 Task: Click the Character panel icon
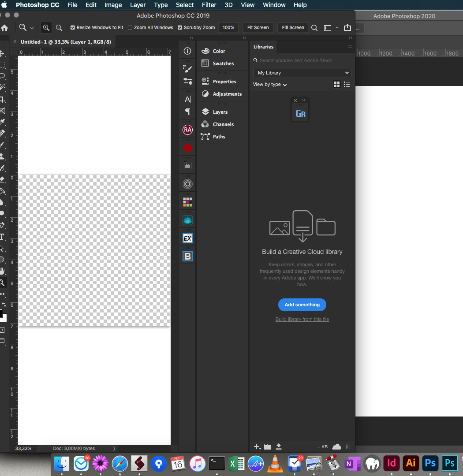[x=188, y=99]
